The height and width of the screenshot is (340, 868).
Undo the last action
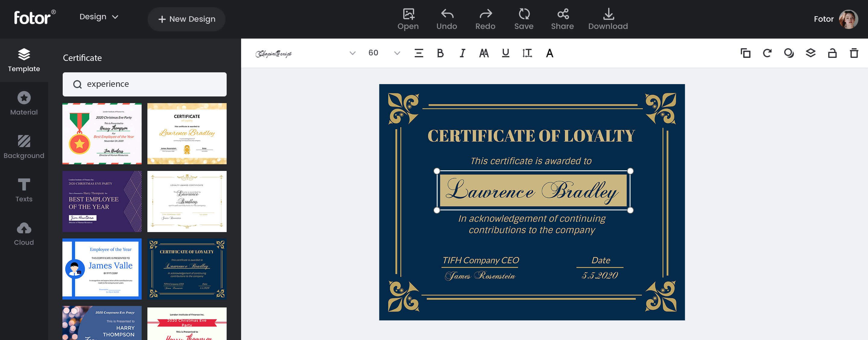(x=446, y=18)
